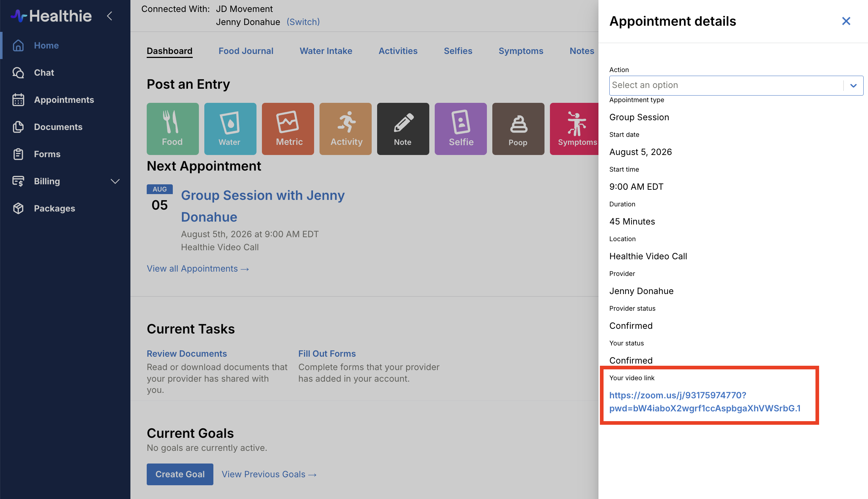Open the Zoom video link
868x499 pixels.
(705, 402)
